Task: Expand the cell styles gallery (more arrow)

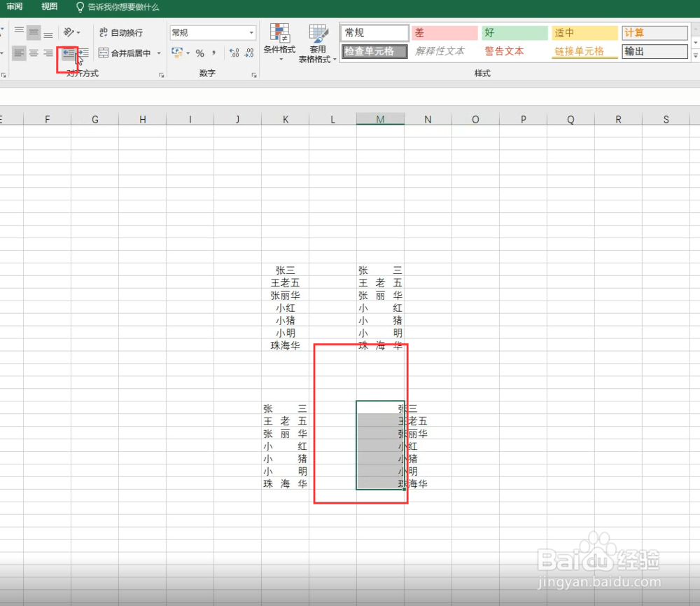Action: (696, 56)
